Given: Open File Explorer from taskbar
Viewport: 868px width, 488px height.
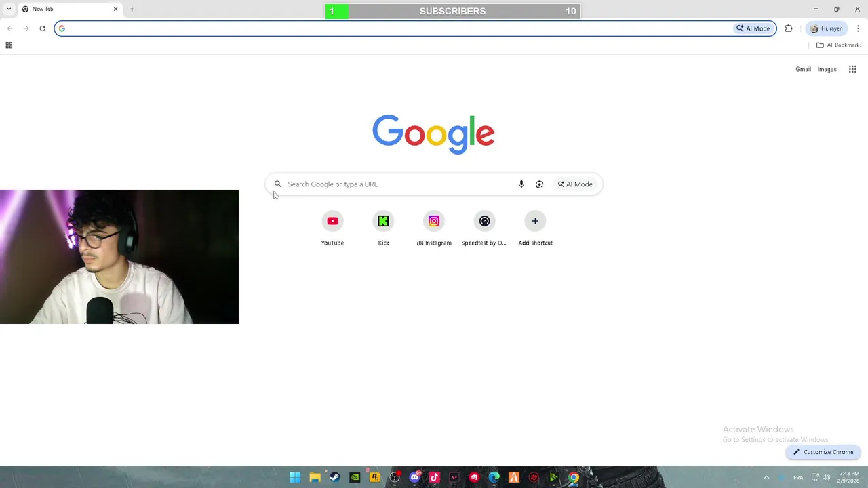Looking at the screenshot, I should [315, 477].
